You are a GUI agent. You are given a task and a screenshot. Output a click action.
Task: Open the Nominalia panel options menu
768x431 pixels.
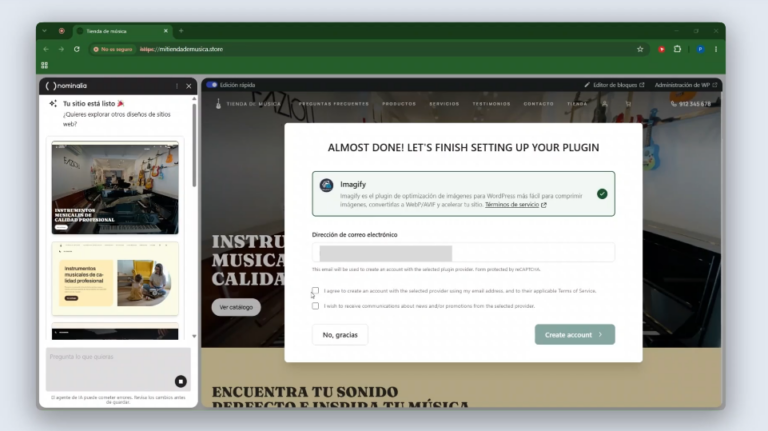click(x=177, y=86)
